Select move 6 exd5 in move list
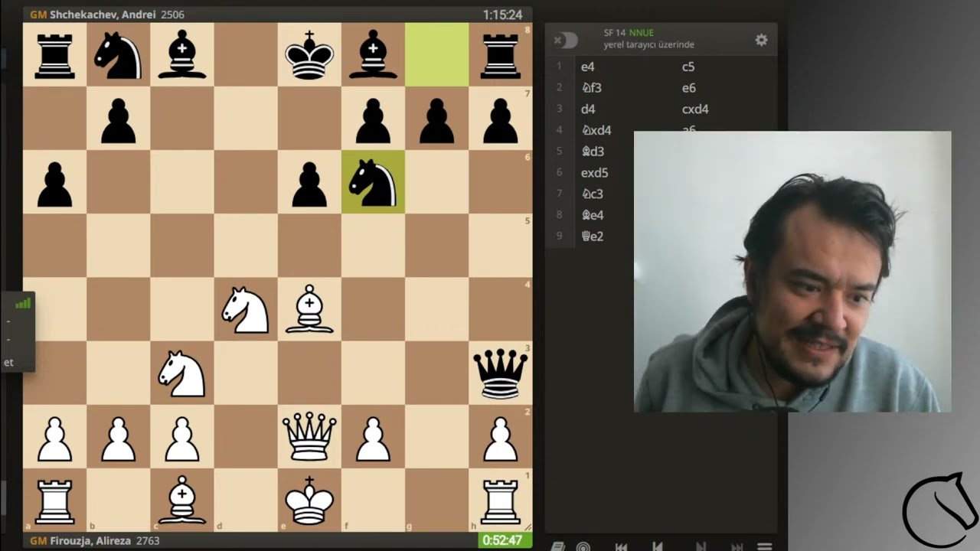980x551 pixels. (x=594, y=173)
